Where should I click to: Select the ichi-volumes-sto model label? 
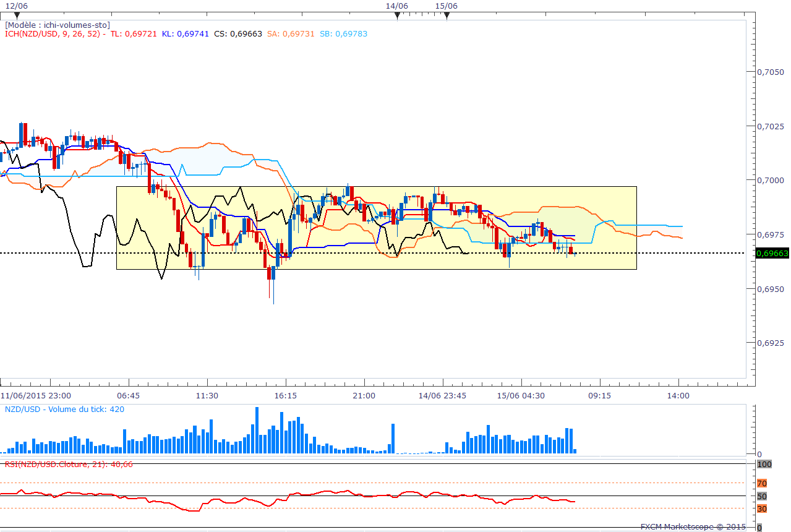[x=57, y=25]
